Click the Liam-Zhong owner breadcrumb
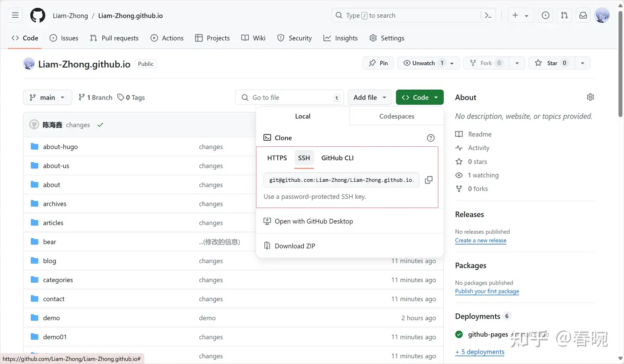Viewport: 624px width, 364px height. pos(70,16)
